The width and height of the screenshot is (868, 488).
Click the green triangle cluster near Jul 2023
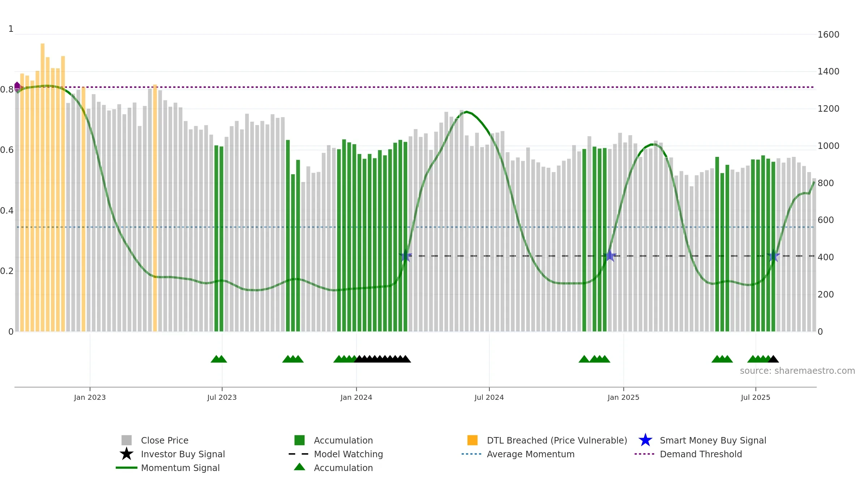[x=219, y=359]
